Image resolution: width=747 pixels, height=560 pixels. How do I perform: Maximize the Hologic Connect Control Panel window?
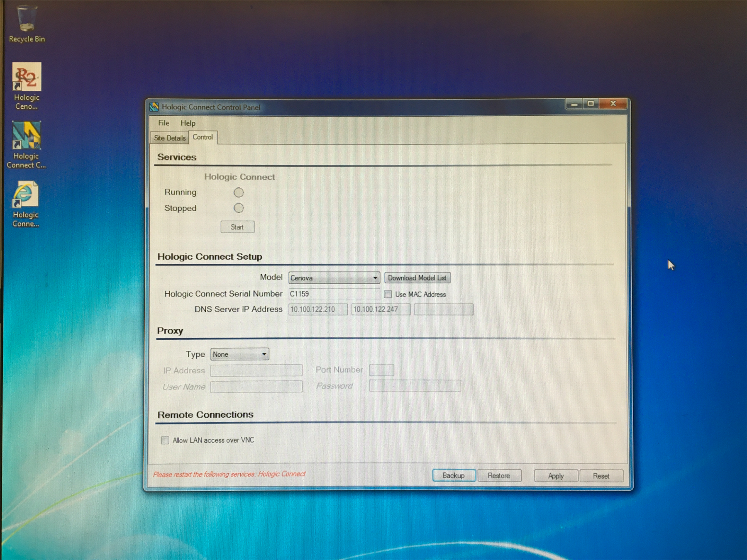[591, 104]
